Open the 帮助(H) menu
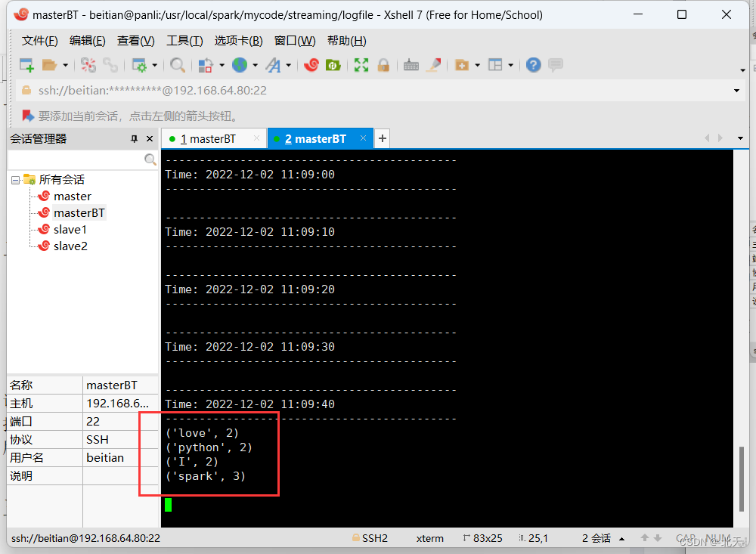This screenshot has height=554, width=756. coord(347,41)
